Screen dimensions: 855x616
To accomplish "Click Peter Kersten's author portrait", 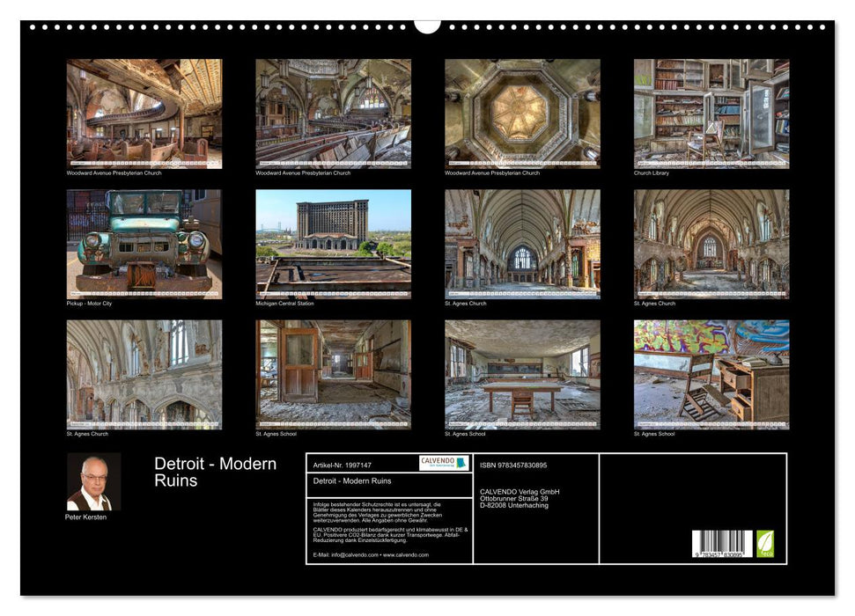I will pos(92,482).
